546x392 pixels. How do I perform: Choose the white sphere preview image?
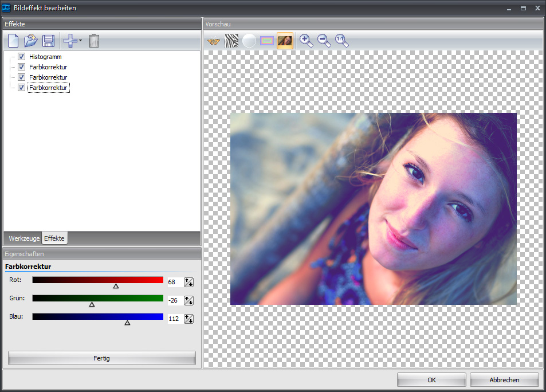pyautogui.click(x=249, y=41)
